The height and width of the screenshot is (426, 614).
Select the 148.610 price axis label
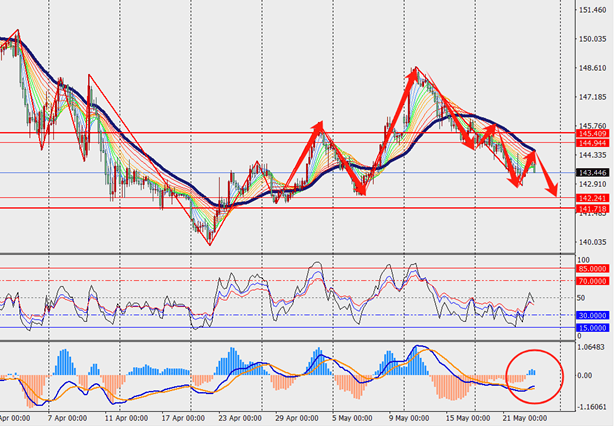coord(591,69)
